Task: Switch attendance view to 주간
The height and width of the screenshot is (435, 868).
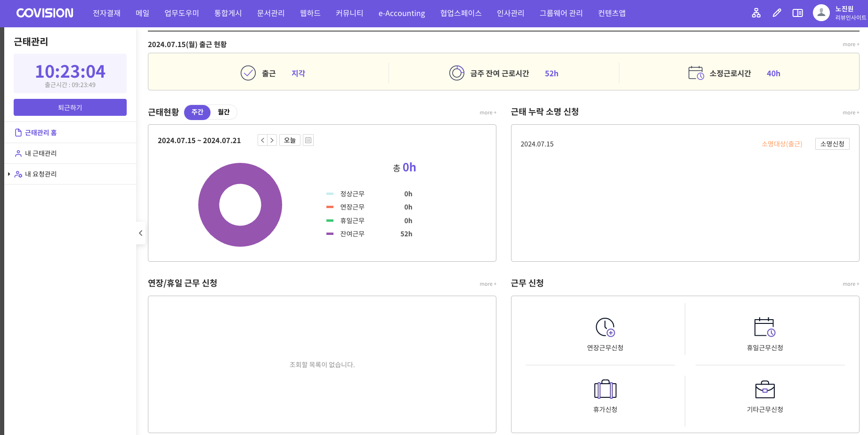Action: click(197, 112)
